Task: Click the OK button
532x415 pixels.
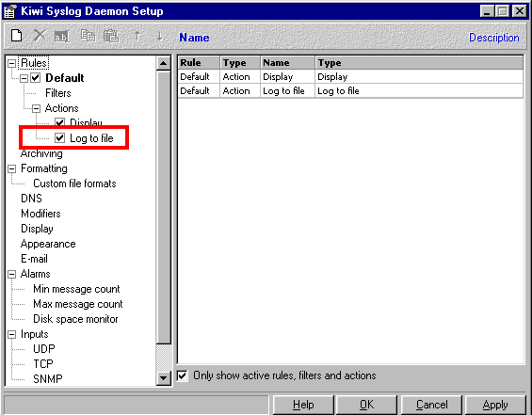Action: click(367, 405)
